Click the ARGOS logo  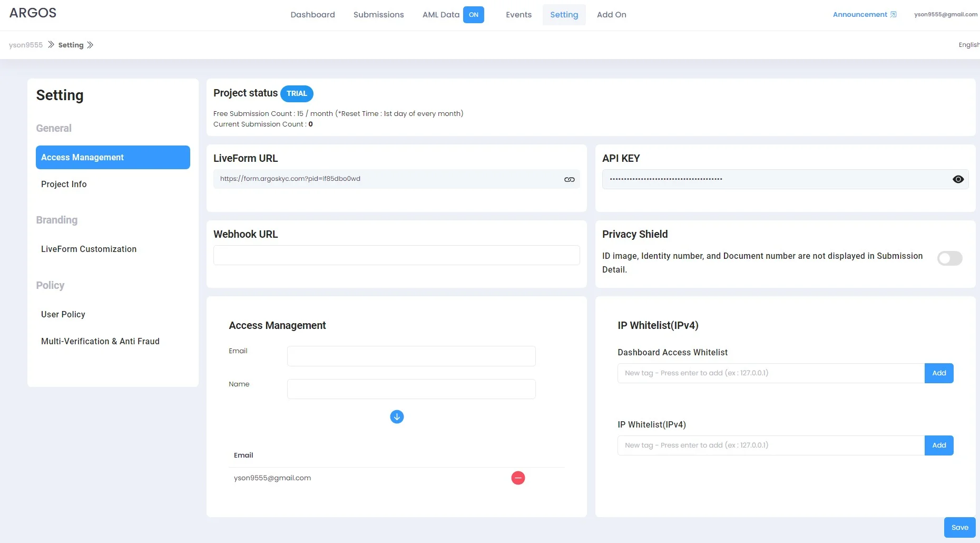(x=33, y=13)
